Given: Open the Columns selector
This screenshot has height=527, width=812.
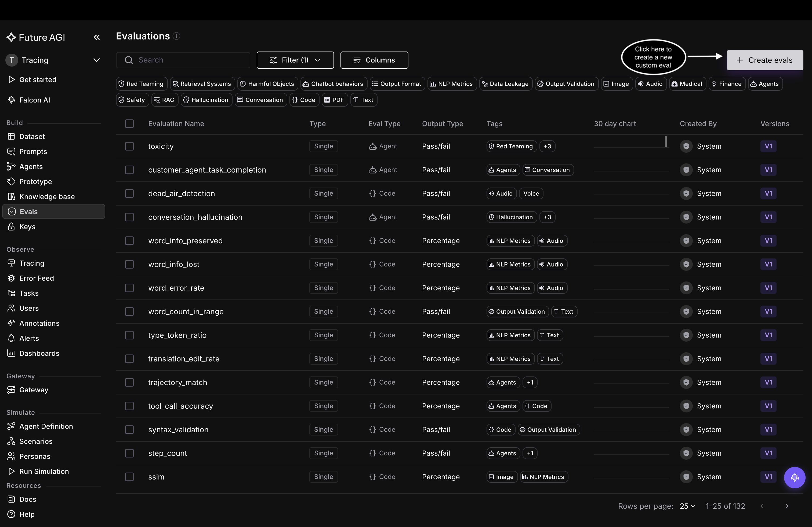Looking at the screenshot, I should click(x=374, y=60).
